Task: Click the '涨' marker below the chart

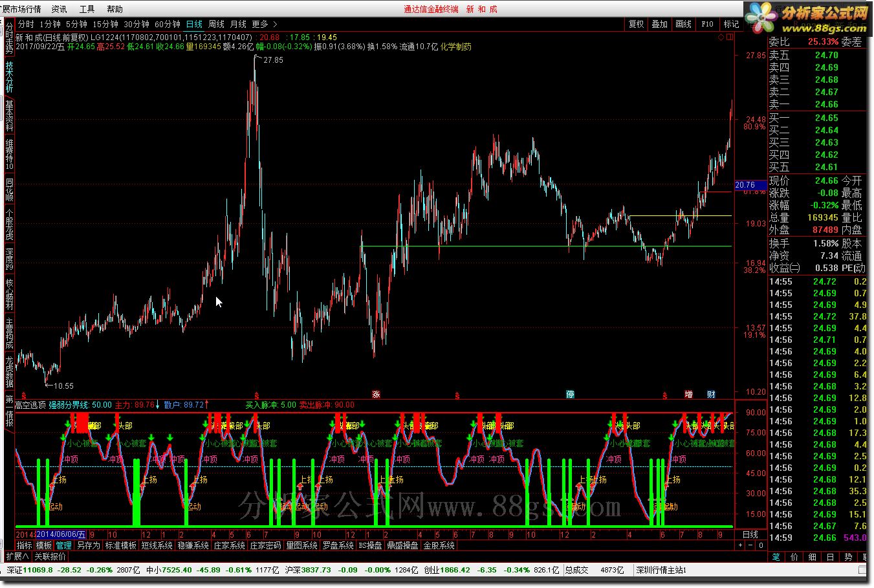Action: click(376, 394)
